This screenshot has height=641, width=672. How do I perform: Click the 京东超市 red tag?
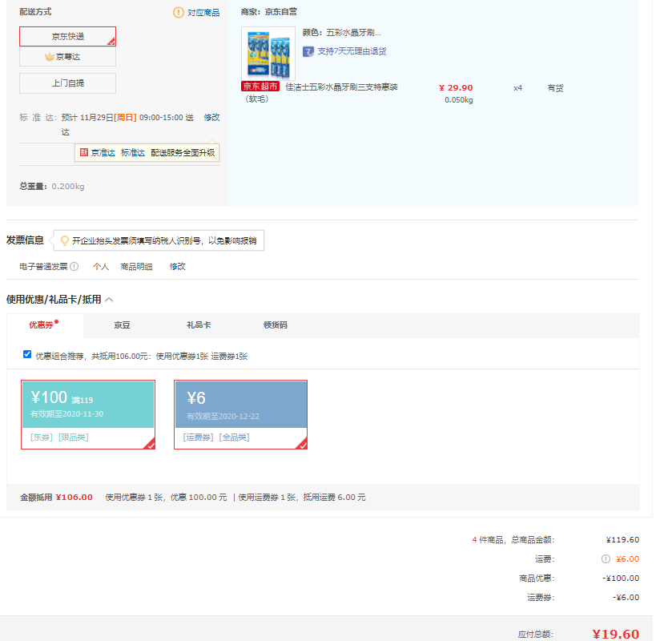tap(260, 87)
